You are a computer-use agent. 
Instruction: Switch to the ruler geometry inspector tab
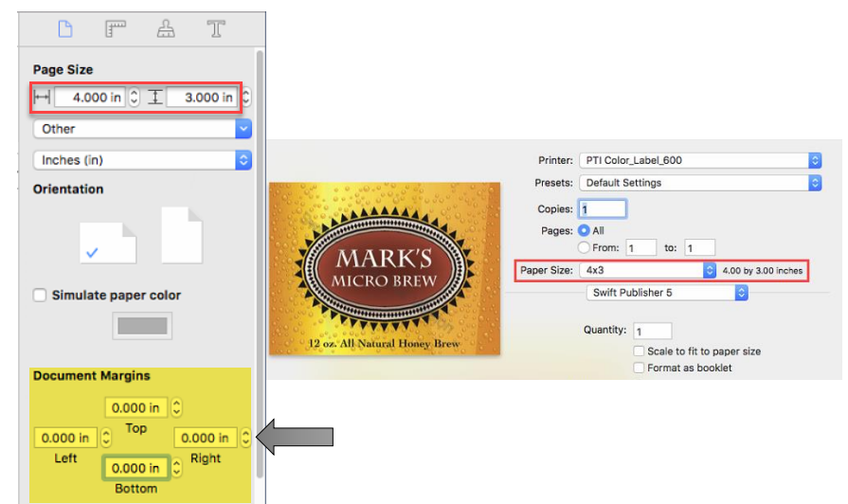pyautogui.click(x=116, y=29)
